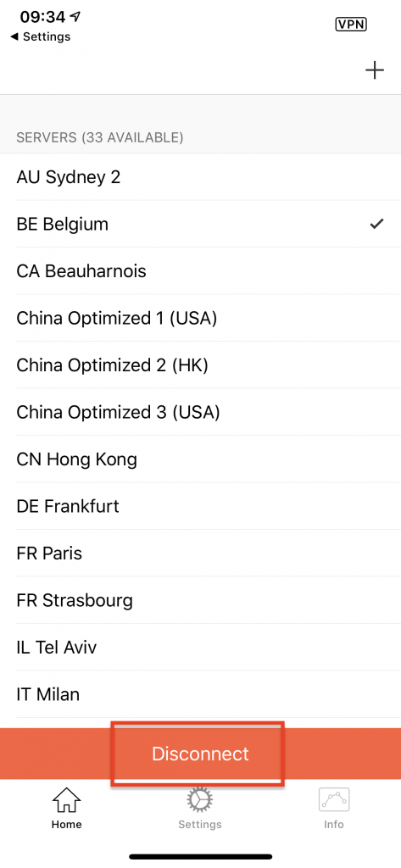The image size is (401, 868).
Task: Pick the FR Paris server
Action: pyautogui.click(x=200, y=553)
